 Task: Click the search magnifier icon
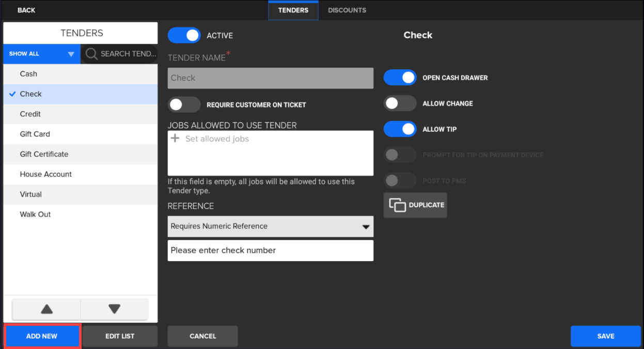pos(91,54)
